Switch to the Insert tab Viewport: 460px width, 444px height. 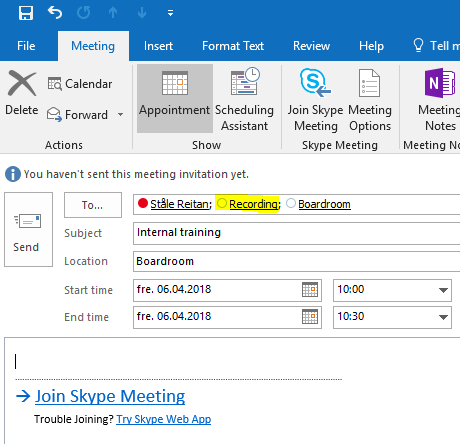coord(158,46)
